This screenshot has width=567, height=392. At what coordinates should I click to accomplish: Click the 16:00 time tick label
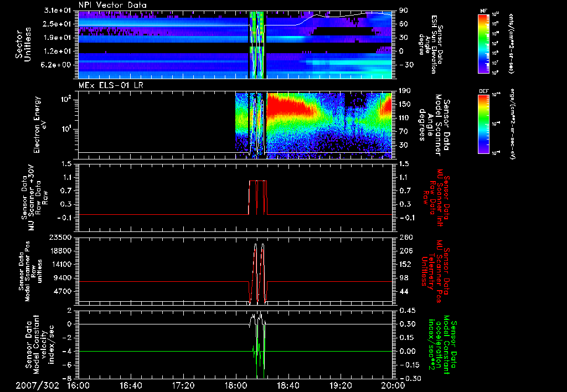[79, 385]
